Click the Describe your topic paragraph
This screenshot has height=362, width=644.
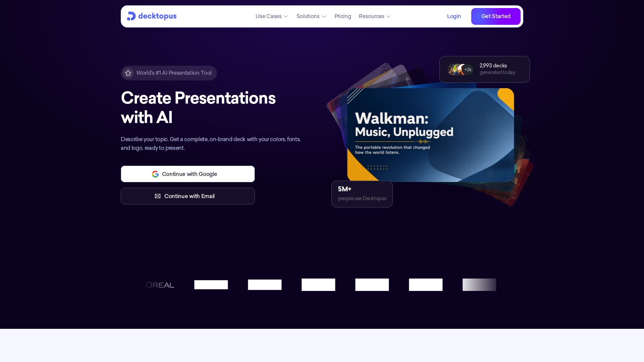pos(211,143)
